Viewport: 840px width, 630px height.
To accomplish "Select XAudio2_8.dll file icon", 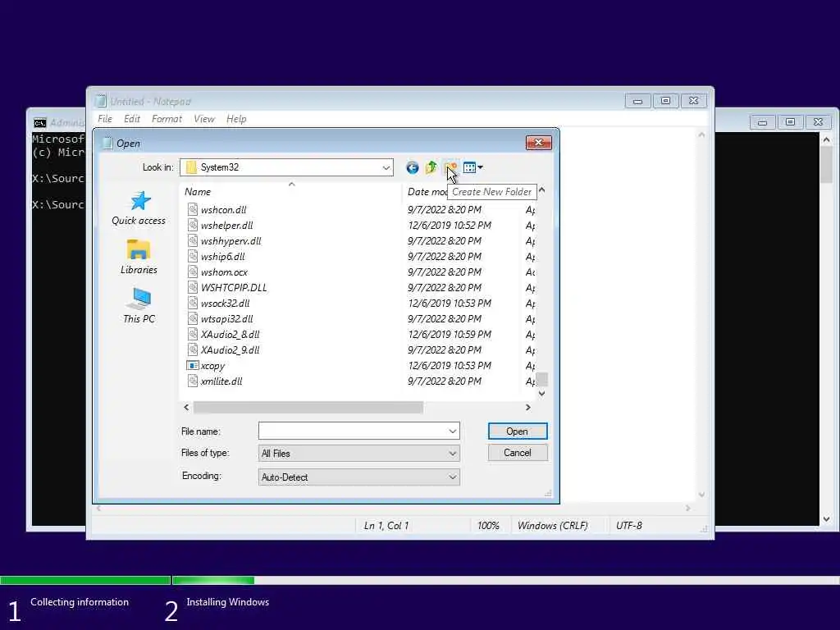I will [x=192, y=334].
